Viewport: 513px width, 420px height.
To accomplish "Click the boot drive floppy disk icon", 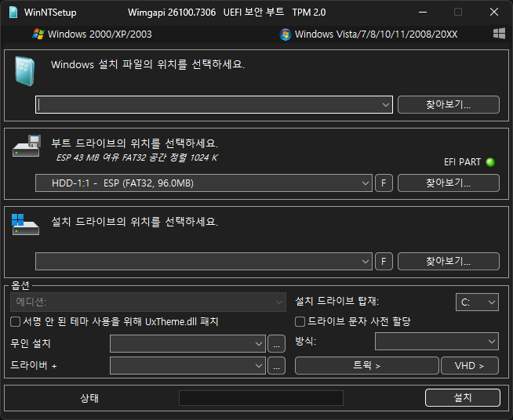I will coord(27,146).
